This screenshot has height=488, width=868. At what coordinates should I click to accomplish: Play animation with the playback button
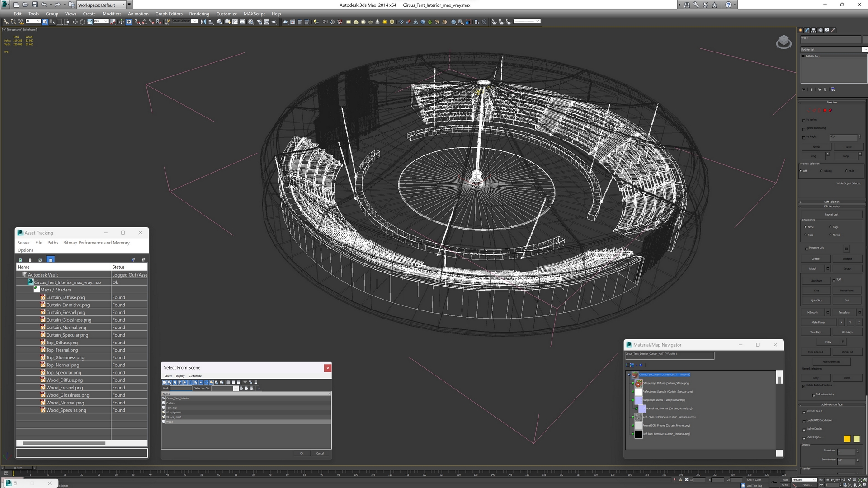tap(832, 480)
